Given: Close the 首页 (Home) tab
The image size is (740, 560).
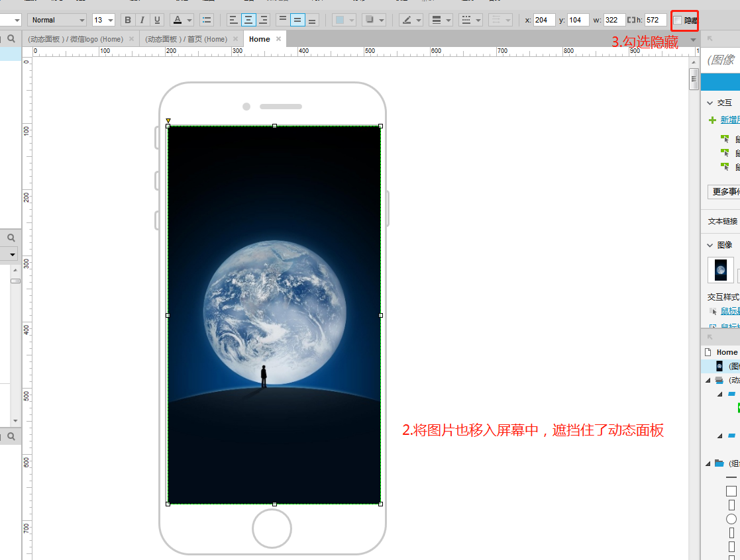Looking at the screenshot, I should click(235, 38).
